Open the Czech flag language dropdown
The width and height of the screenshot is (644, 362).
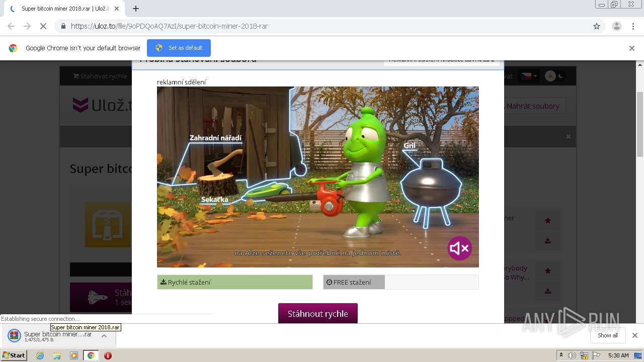[529, 76]
